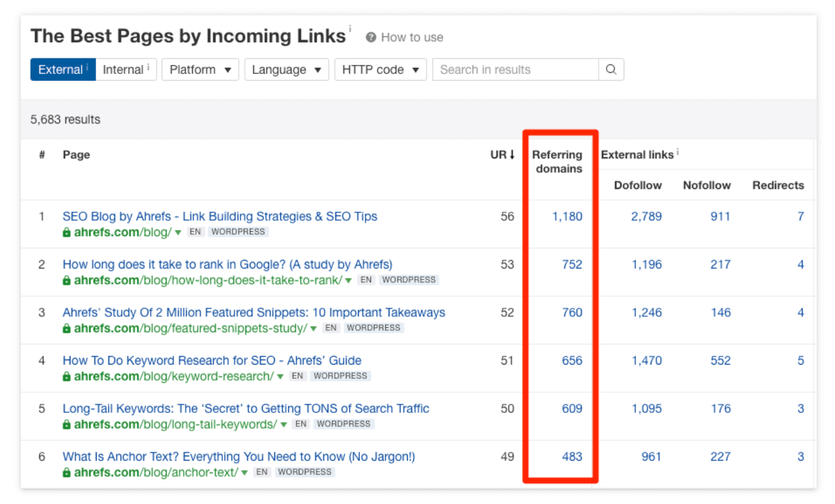
Task: Click the lock icon before ahrefs.com/blog/anchor-text/
Action: pyautogui.click(x=67, y=473)
